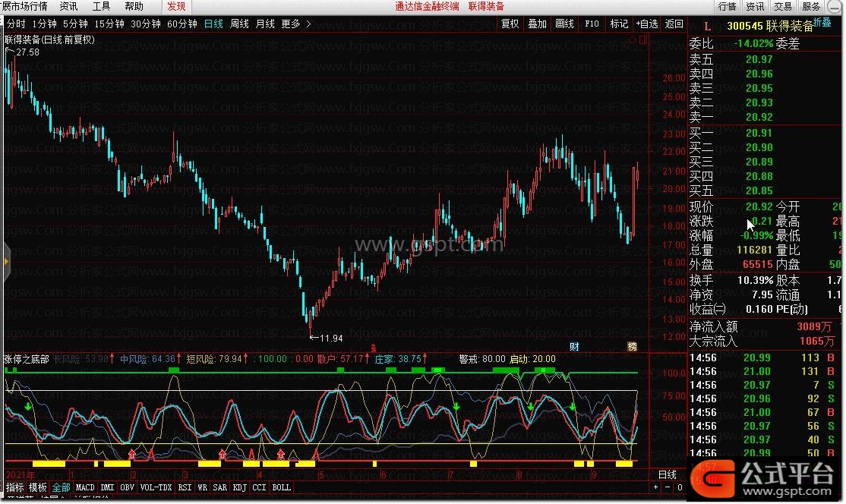Collapse the quote panel via 折叠
Viewport: 846px width, 504px height.
click(822, 23)
